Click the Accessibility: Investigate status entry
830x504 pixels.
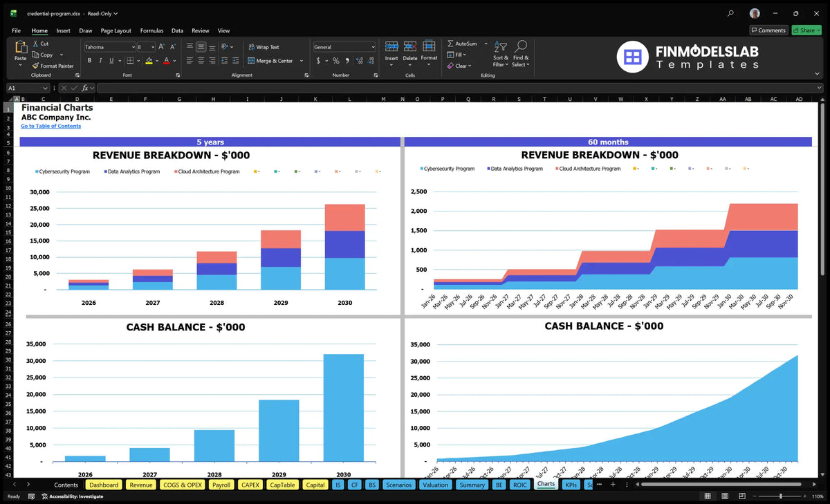72,496
